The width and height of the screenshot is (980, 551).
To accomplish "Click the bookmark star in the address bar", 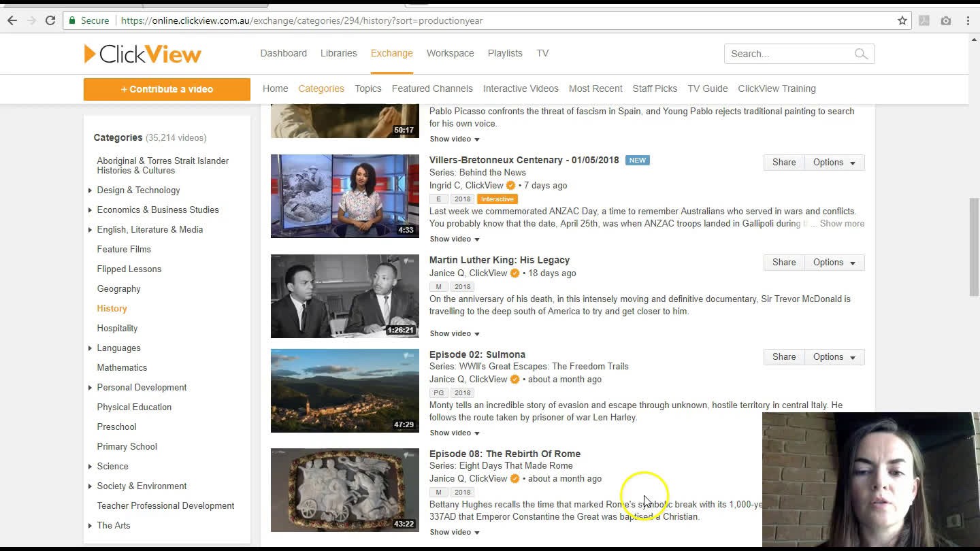I will (x=902, y=21).
